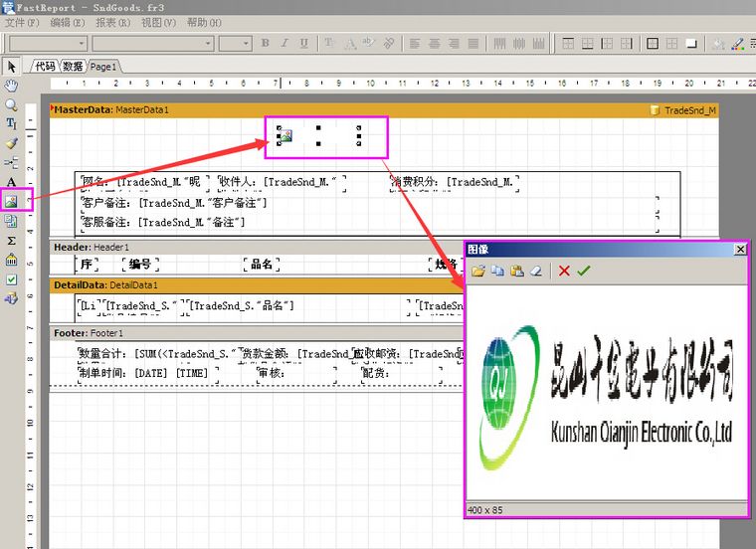
Task: Clear image with eraser icon
Action: pyautogui.click(x=536, y=271)
